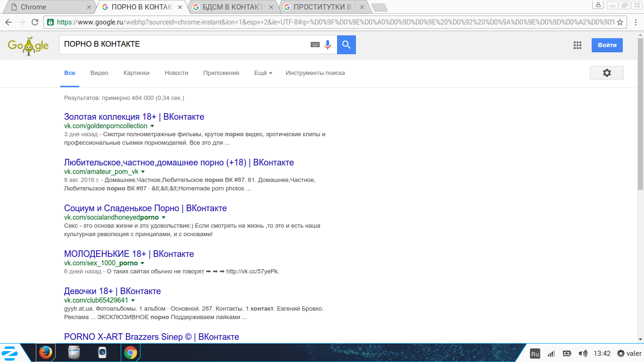Image resolution: width=644 pixels, height=362 pixels.
Task: Expand arrow next to vk.com/sex_1000_porno
Action: (x=142, y=263)
